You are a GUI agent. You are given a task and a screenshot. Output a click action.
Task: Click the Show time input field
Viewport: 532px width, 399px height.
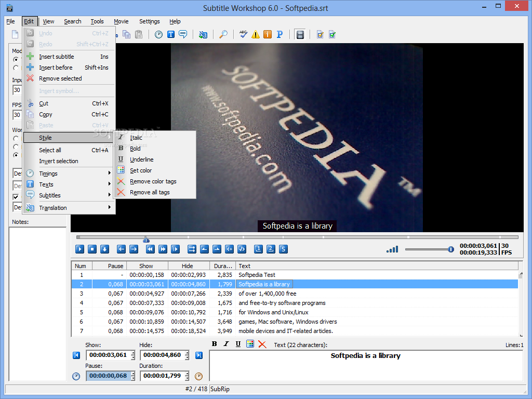(108, 355)
